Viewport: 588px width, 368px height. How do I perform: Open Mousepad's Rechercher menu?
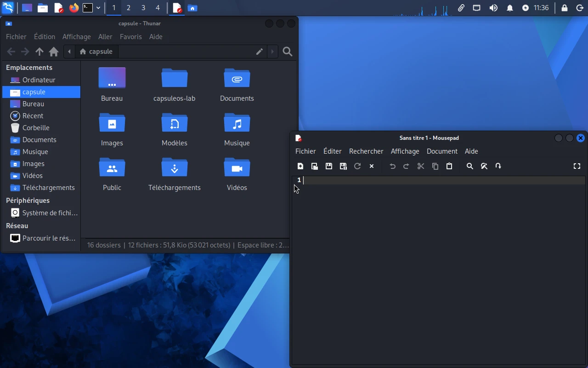coord(366,151)
